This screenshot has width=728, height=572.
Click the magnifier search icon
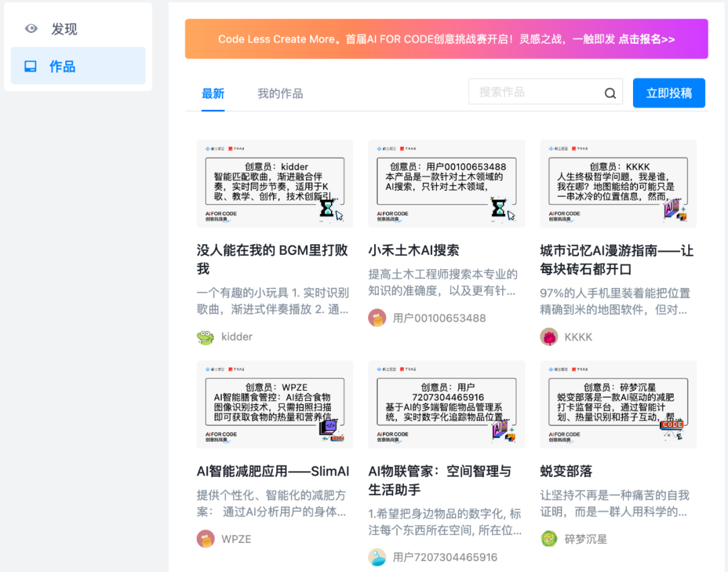610,93
